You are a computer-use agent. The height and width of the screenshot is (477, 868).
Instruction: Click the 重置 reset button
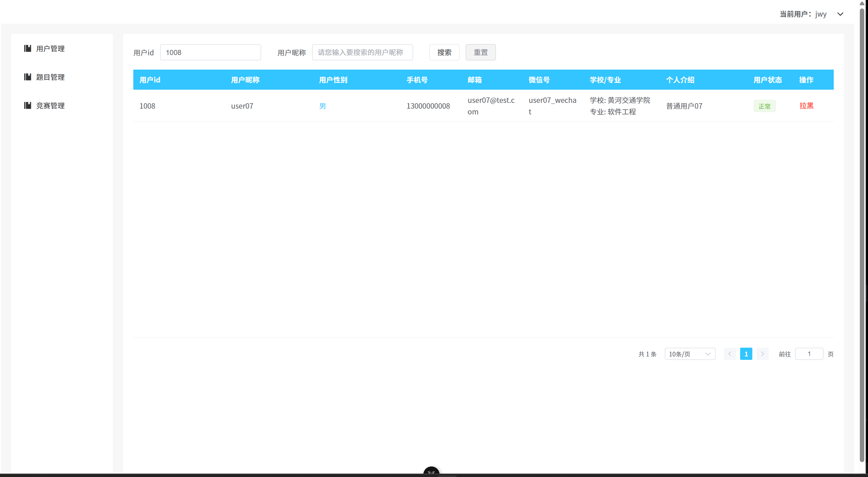point(481,52)
